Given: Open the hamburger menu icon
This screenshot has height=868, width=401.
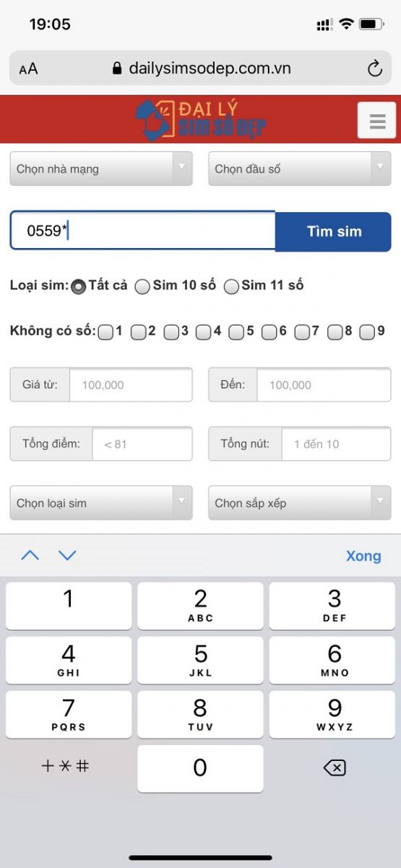Looking at the screenshot, I should point(376,120).
